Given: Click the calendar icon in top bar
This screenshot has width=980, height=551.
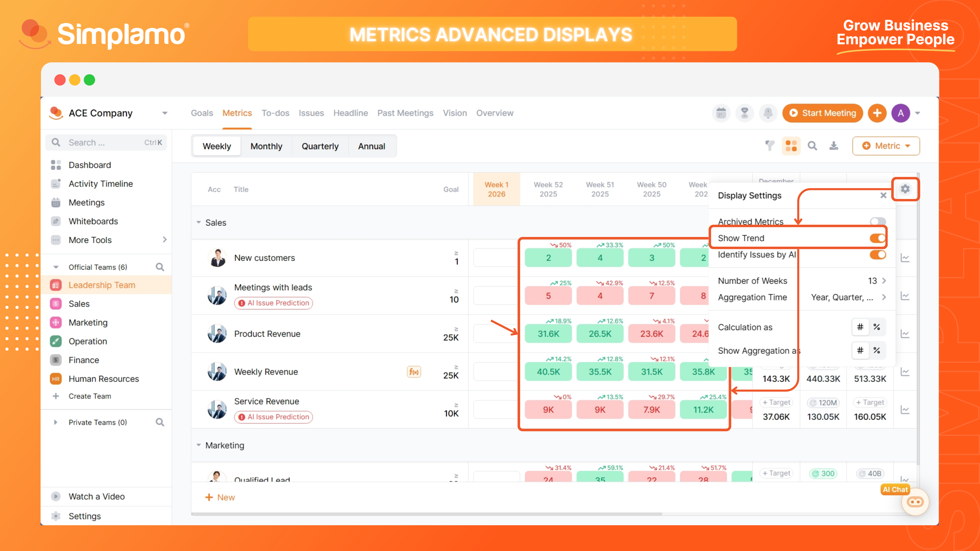Looking at the screenshot, I should pyautogui.click(x=721, y=113).
